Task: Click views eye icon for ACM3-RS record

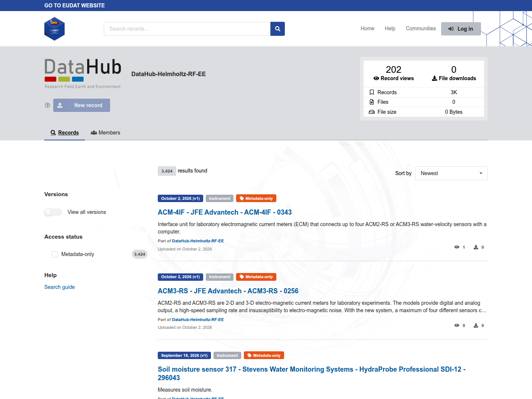Action: pos(457,325)
